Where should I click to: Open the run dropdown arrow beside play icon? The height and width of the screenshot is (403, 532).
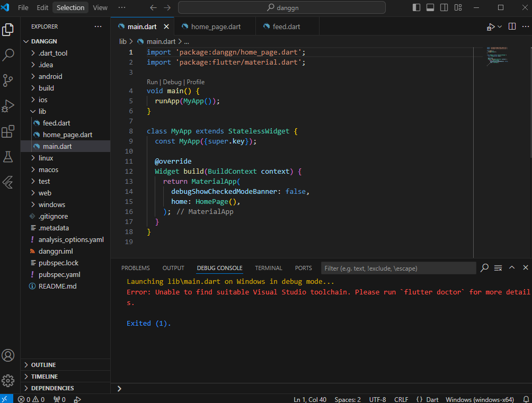[500, 26]
